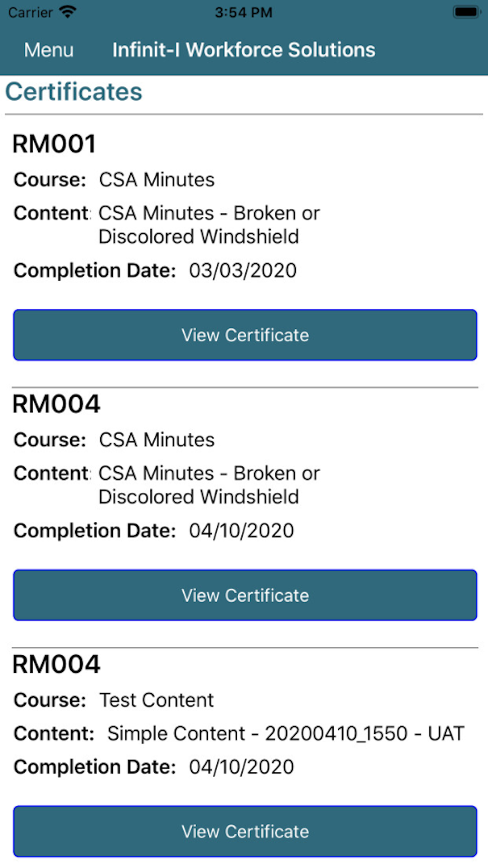Screen dimensions: 488x868
Task: Tap second entry's Broken or Discolored Windshield content
Action: tap(209, 485)
